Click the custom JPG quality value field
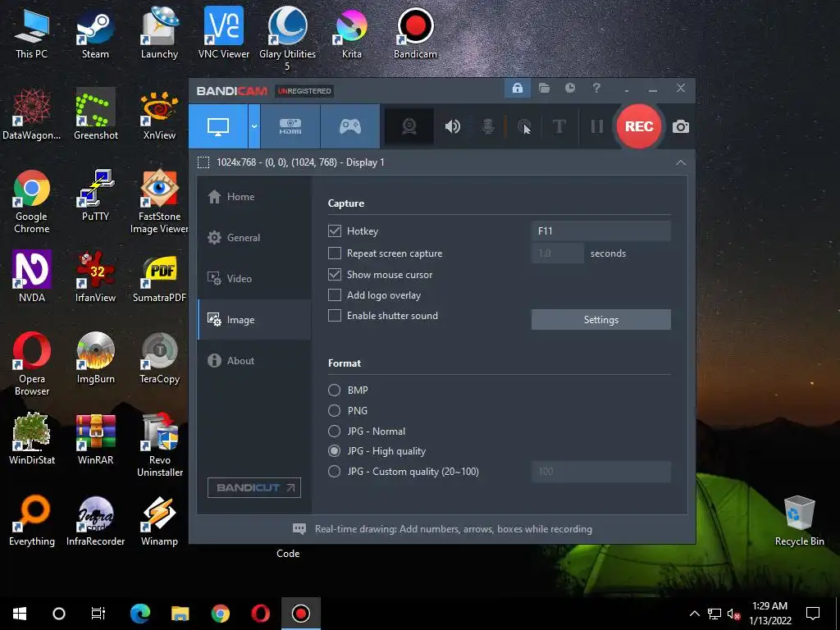Viewport: 840px width, 630px height. click(600, 472)
